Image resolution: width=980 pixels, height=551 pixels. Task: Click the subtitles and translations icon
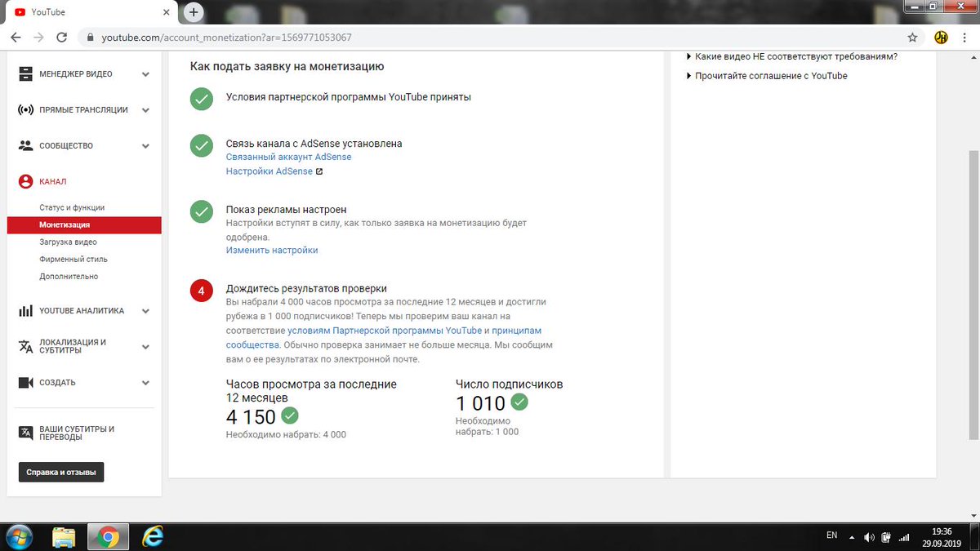pyautogui.click(x=25, y=433)
